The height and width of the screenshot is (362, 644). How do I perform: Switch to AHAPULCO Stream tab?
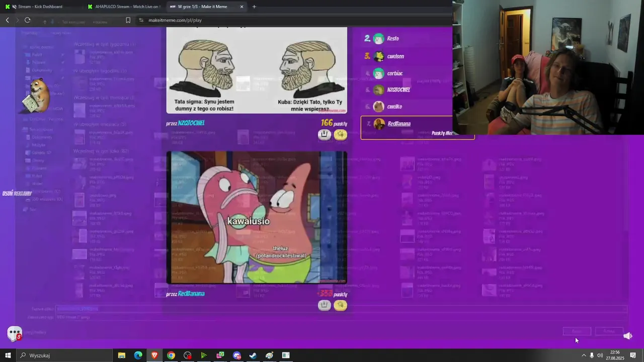pyautogui.click(x=123, y=7)
